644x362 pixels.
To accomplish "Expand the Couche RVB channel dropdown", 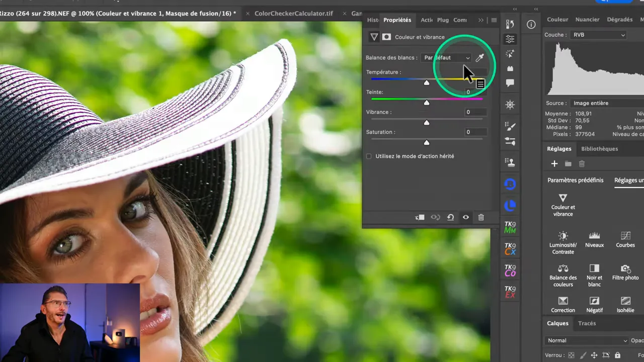I will pos(598,35).
